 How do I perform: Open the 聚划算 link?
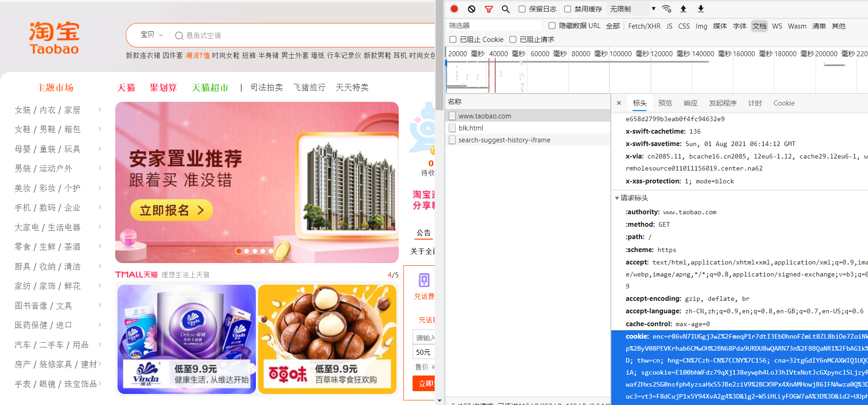click(163, 88)
